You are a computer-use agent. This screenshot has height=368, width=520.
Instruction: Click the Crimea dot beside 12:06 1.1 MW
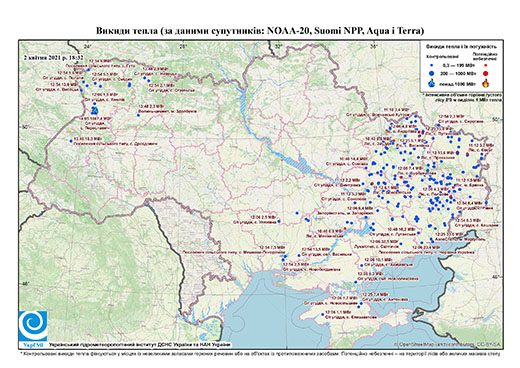[322, 314]
